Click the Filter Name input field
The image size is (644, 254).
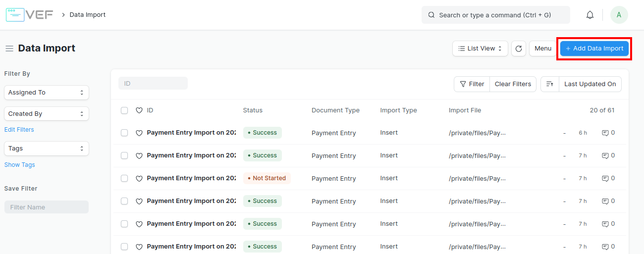click(x=47, y=207)
